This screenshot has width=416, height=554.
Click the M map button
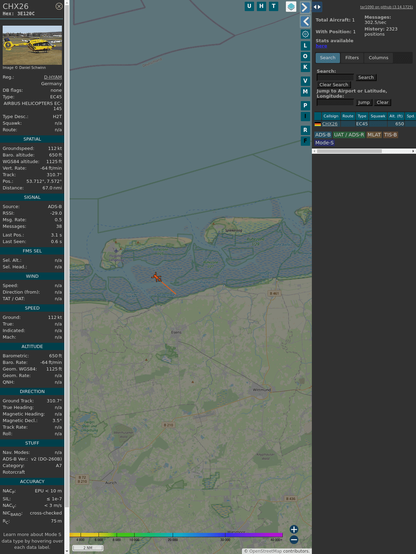(x=305, y=92)
